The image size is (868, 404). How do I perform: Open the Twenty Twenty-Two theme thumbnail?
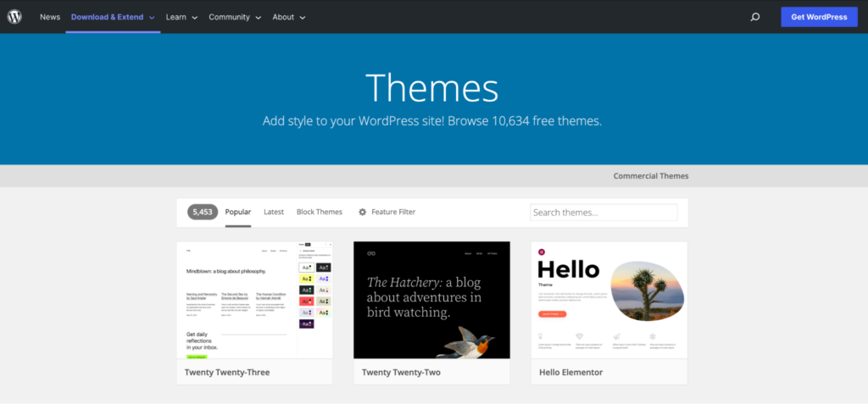[431, 300]
